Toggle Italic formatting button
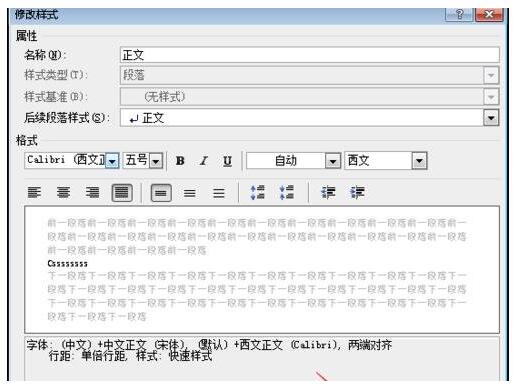 204,161
